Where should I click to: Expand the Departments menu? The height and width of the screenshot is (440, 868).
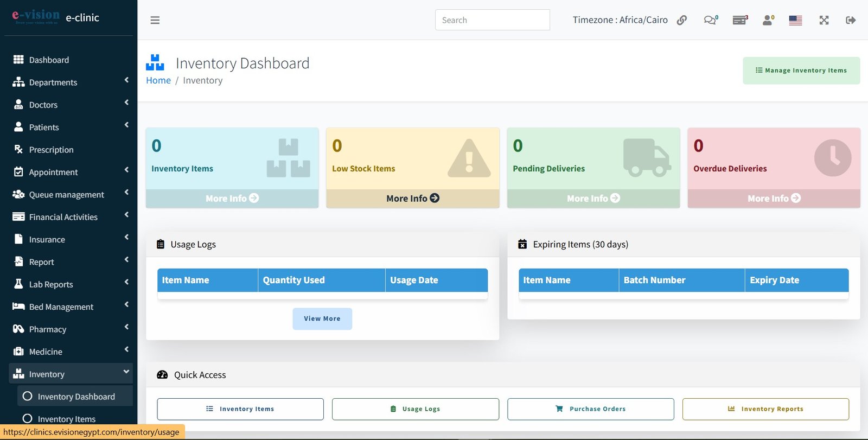click(x=71, y=82)
